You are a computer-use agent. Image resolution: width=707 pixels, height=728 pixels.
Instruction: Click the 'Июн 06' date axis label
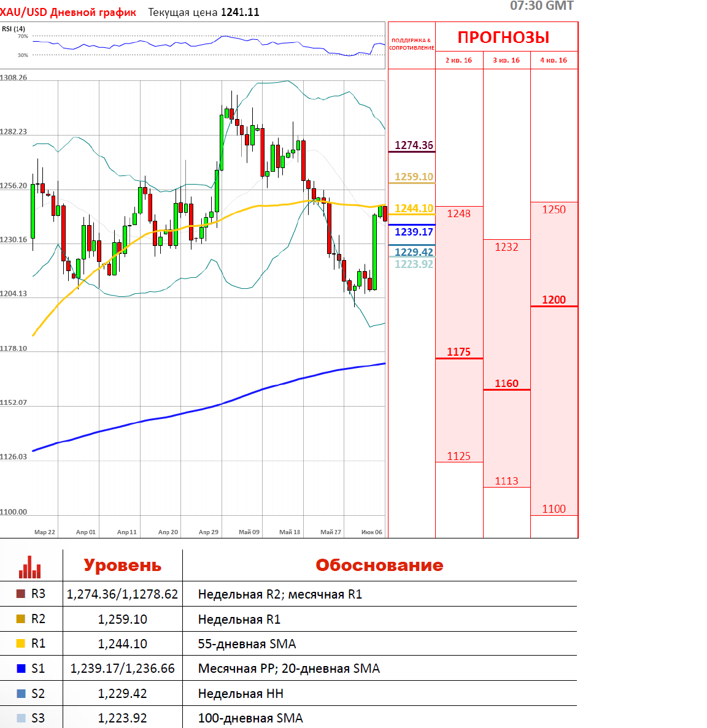(x=372, y=532)
